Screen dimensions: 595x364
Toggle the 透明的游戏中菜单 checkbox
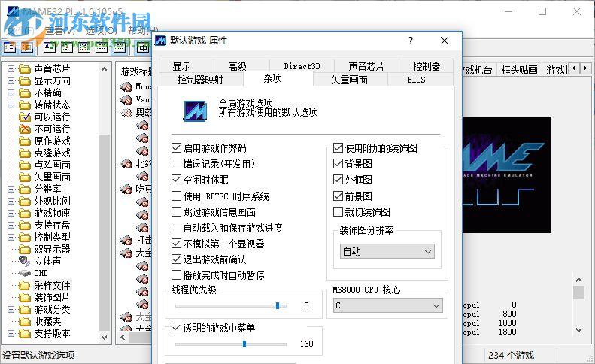(x=176, y=328)
